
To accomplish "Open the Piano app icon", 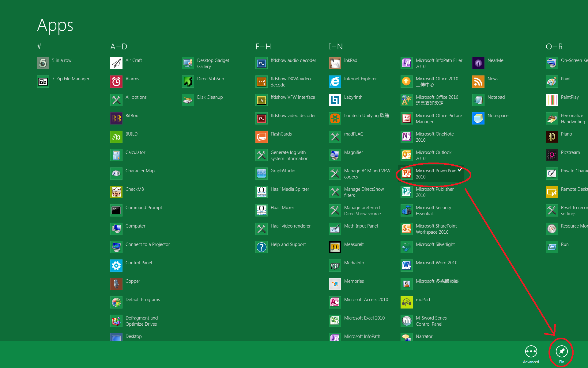I will coord(552,137).
